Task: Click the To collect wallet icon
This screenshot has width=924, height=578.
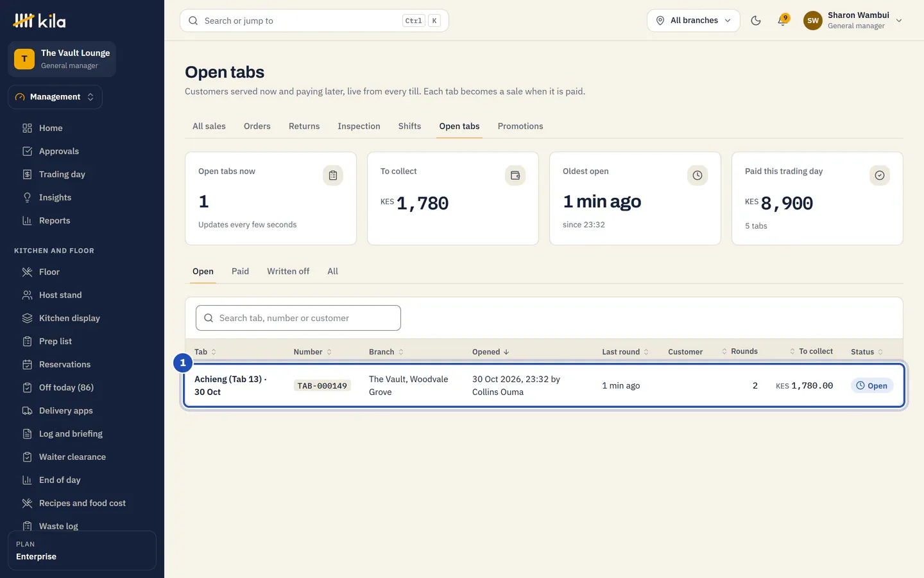Action: (515, 175)
